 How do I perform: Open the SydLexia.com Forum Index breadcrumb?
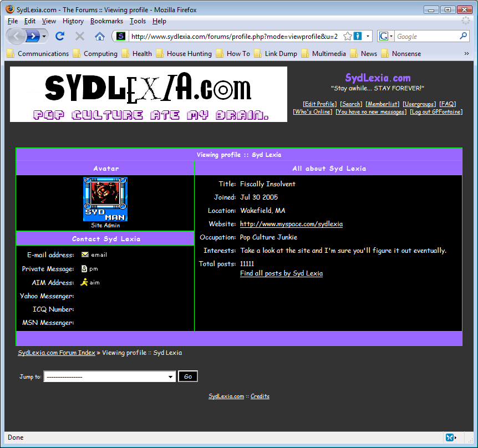[x=57, y=353]
